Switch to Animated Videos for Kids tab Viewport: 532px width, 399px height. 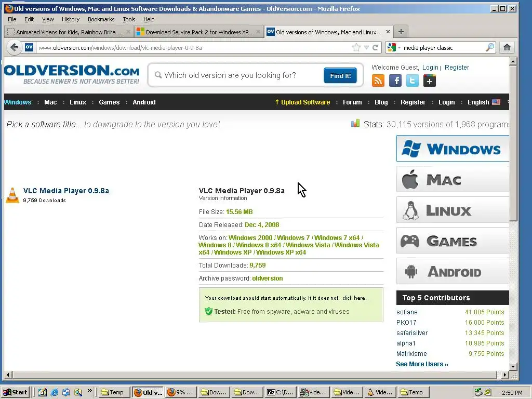(x=68, y=32)
